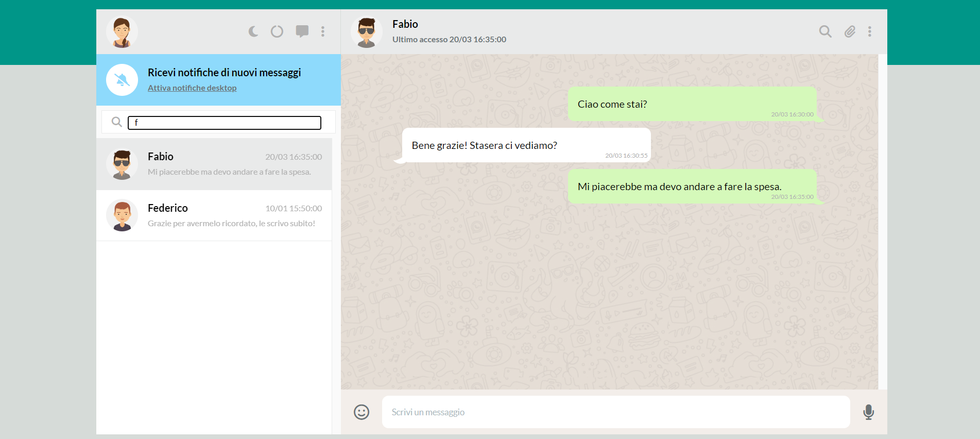Viewport: 980px width, 439px height.
Task: Click your own profile avatar
Action: (122, 32)
